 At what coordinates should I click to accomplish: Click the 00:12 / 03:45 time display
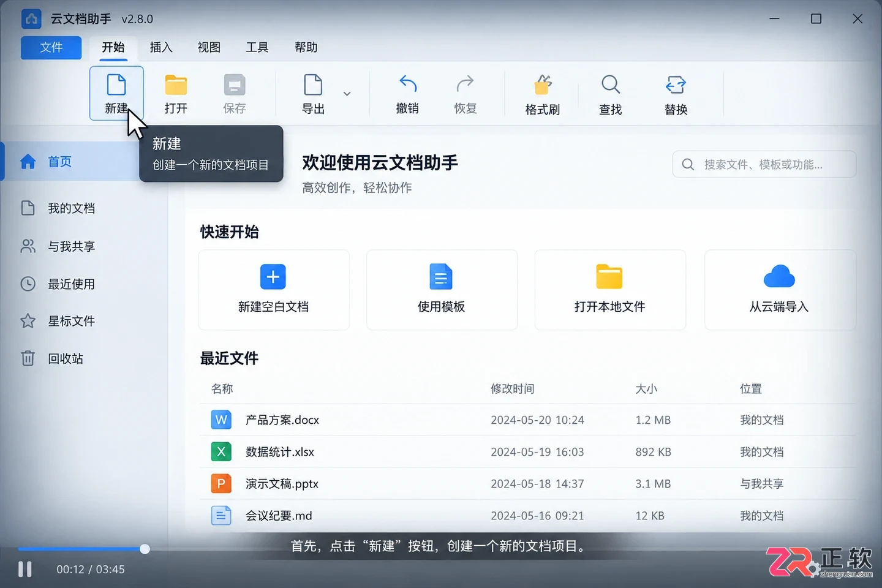click(91, 569)
